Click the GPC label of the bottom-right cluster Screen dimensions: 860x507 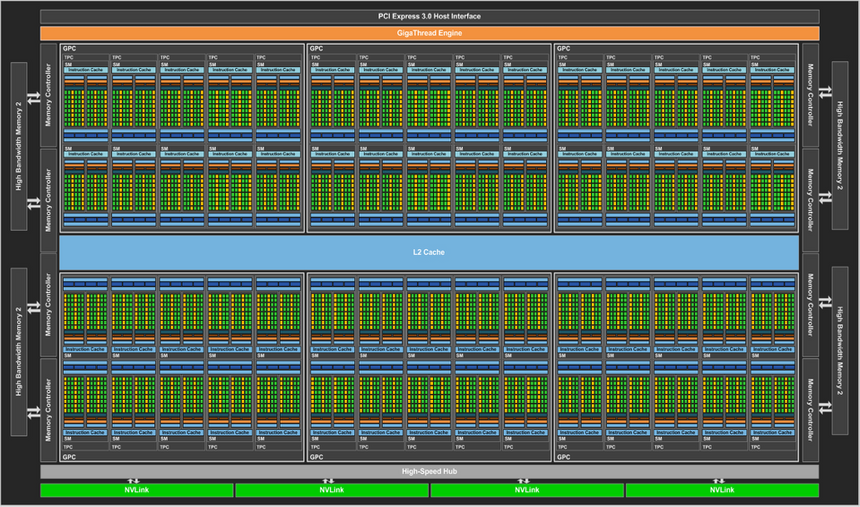(x=562, y=457)
